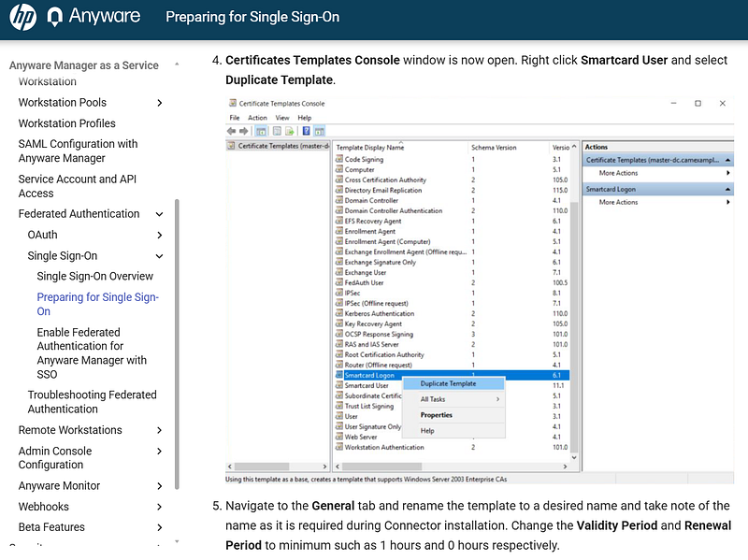
Task: Click the Forward arrow in the console toolbar
Action: pyautogui.click(x=244, y=131)
